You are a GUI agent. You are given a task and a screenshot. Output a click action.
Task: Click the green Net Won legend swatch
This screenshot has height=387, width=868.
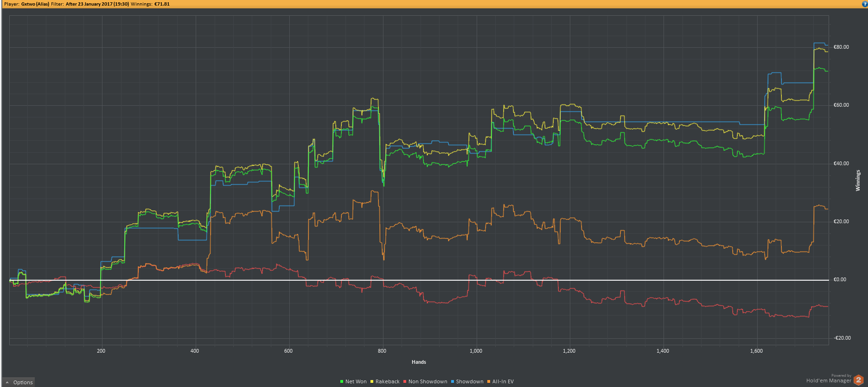click(x=342, y=382)
